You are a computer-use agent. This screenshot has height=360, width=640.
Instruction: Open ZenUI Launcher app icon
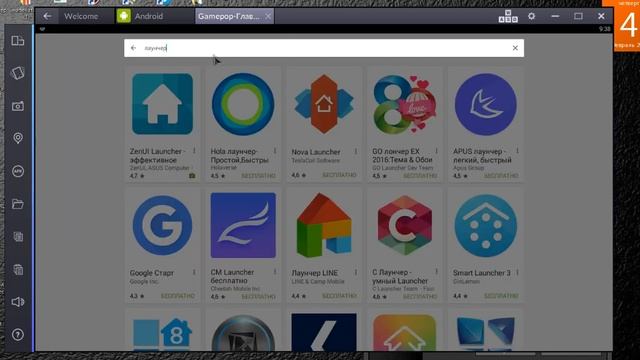[x=162, y=104]
